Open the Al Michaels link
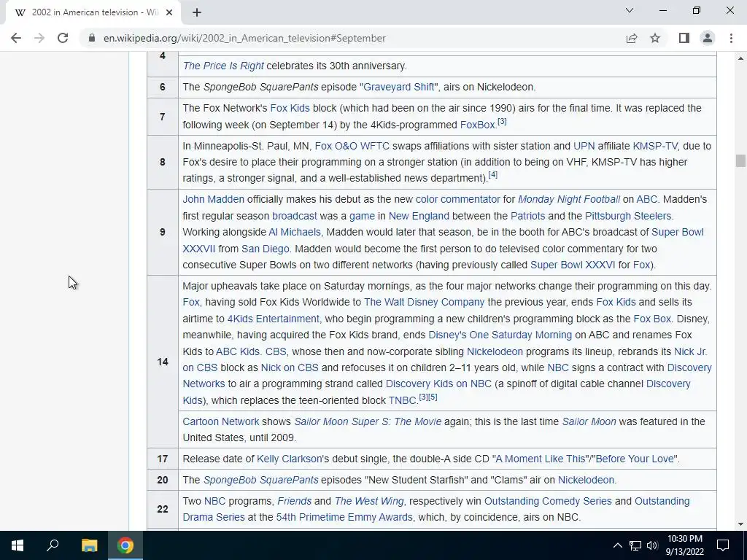Image resolution: width=747 pixels, height=560 pixels. point(295,232)
